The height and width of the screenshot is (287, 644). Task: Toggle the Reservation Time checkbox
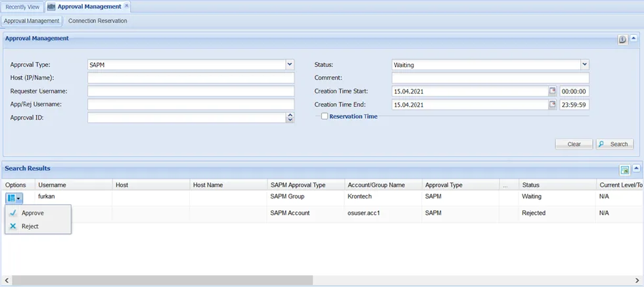tap(325, 116)
